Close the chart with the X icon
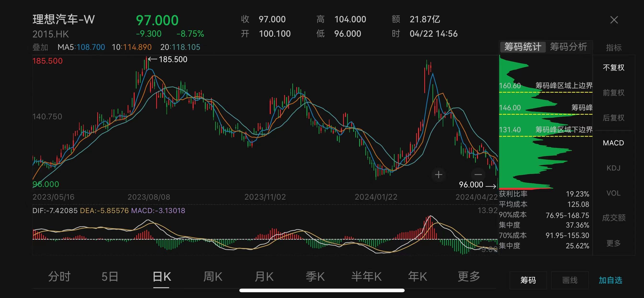Image resolution: width=644 pixels, height=298 pixels. click(614, 20)
